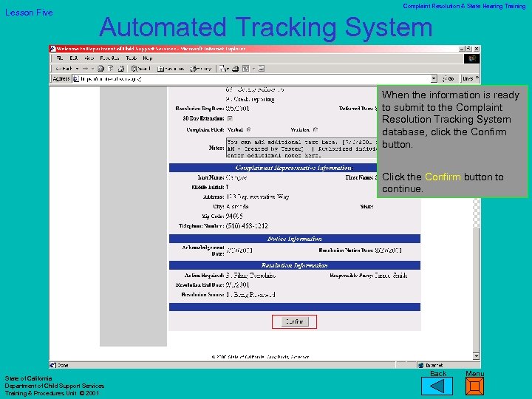Screen dimensions: 532x399
Task: Open the Tools menu
Action: pos(132,58)
